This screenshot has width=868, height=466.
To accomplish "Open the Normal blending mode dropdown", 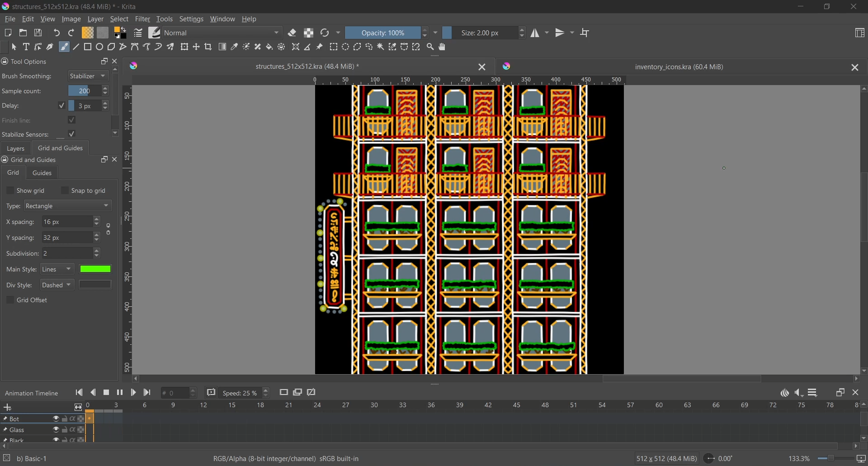I will point(223,33).
